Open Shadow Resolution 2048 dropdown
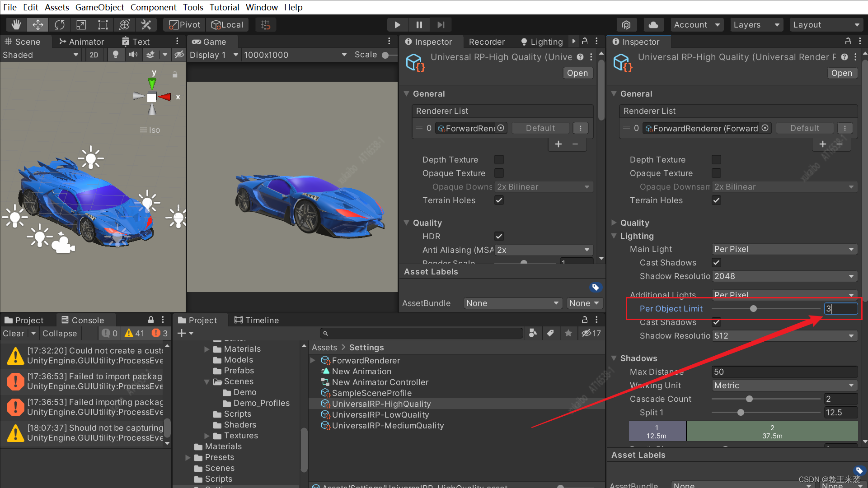Viewport: 868px width, 488px height. (x=784, y=276)
